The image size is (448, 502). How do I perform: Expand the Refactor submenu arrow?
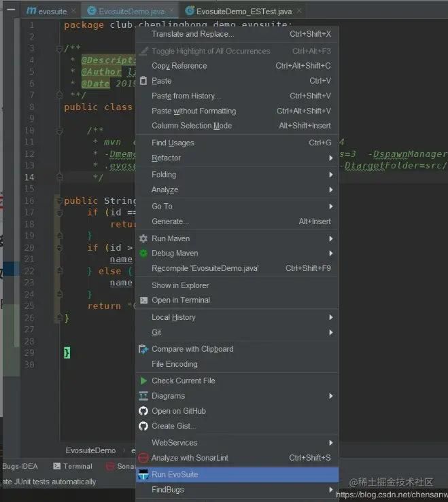pos(330,158)
